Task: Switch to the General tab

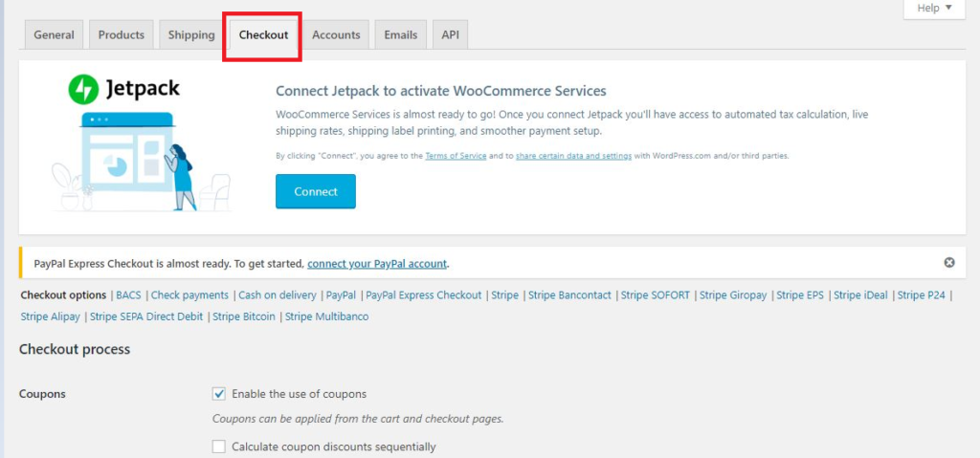Action: click(x=54, y=35)
